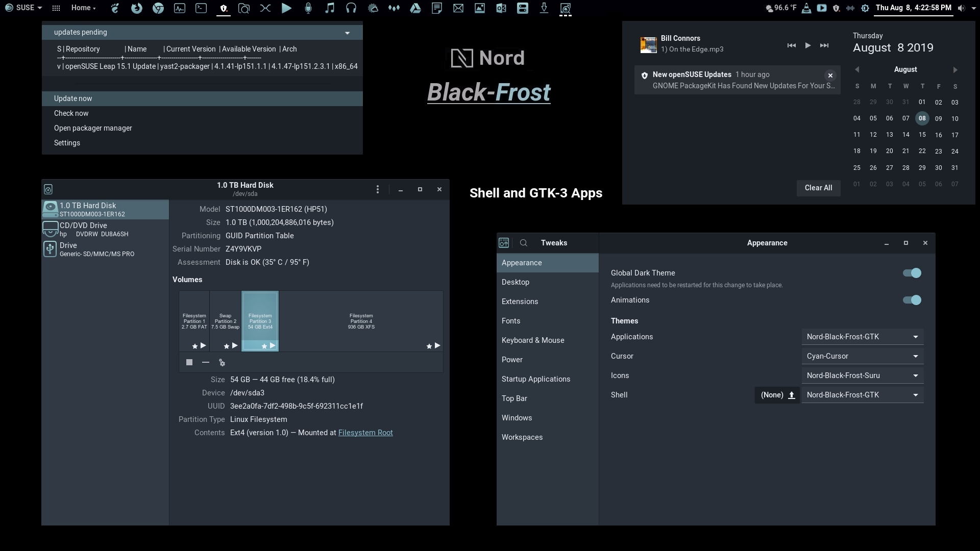The height and width of the screenshot is (551, 980).
Task: Open the Home places dropdown
Action: tap(83, 8)
